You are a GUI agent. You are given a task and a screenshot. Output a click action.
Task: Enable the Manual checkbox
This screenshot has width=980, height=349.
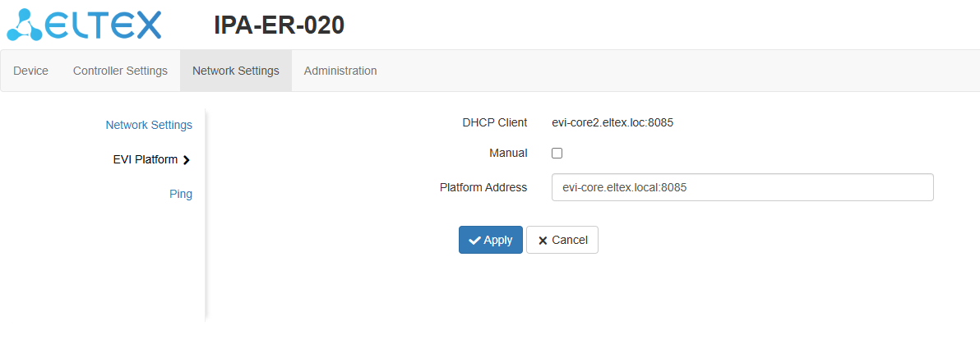(557, 153)
